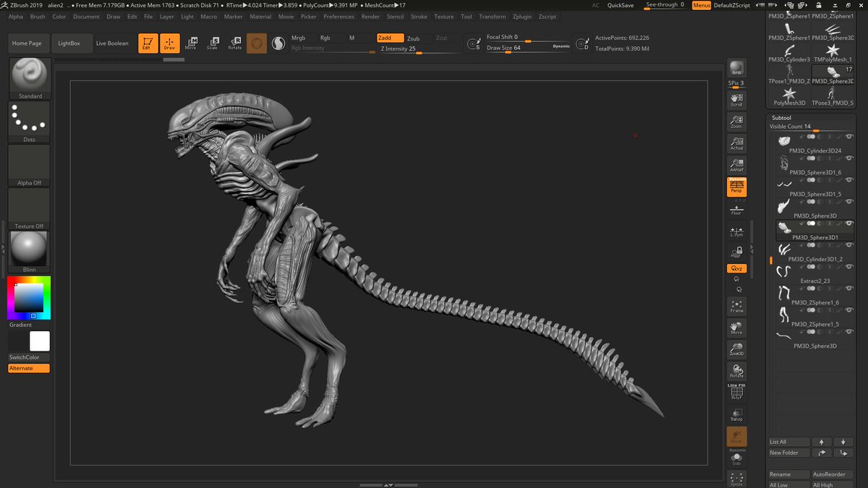Toggle Live Boolean mode
Viewport: 868px width, 488px height.
[x=112, y=43]
